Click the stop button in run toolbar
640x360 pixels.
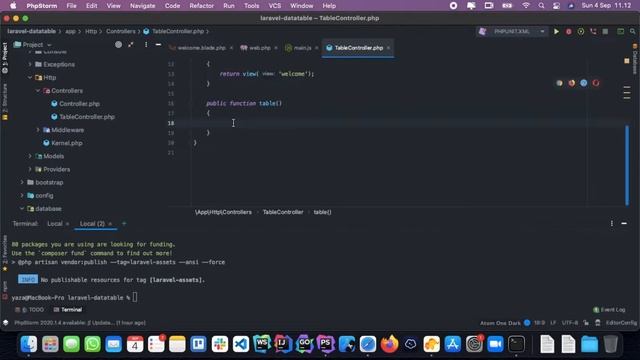point(605,31)
